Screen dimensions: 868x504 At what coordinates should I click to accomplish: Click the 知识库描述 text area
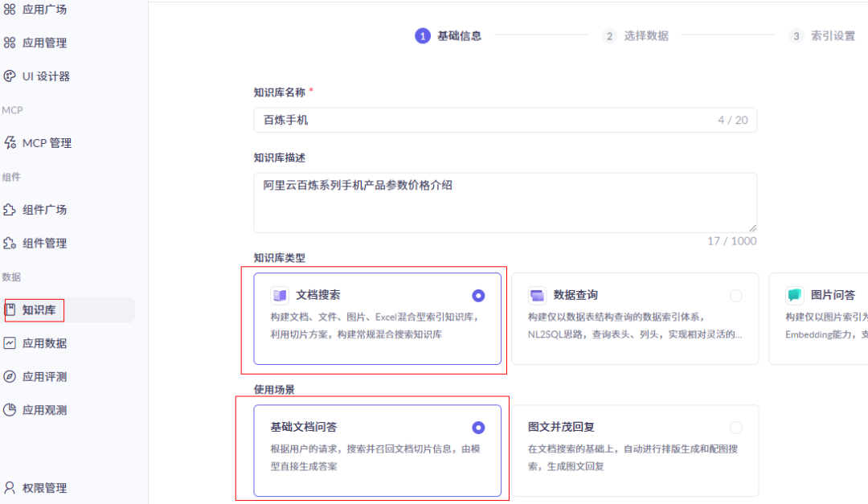coord(506,203)
